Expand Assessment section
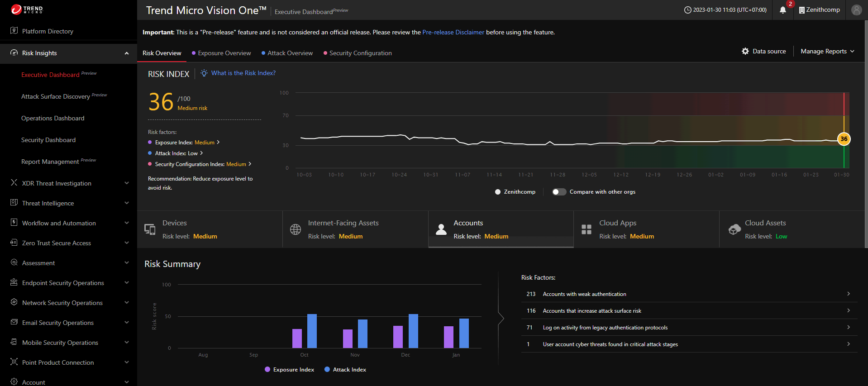This screenshot has width=868, height=386. click(127, 262)
